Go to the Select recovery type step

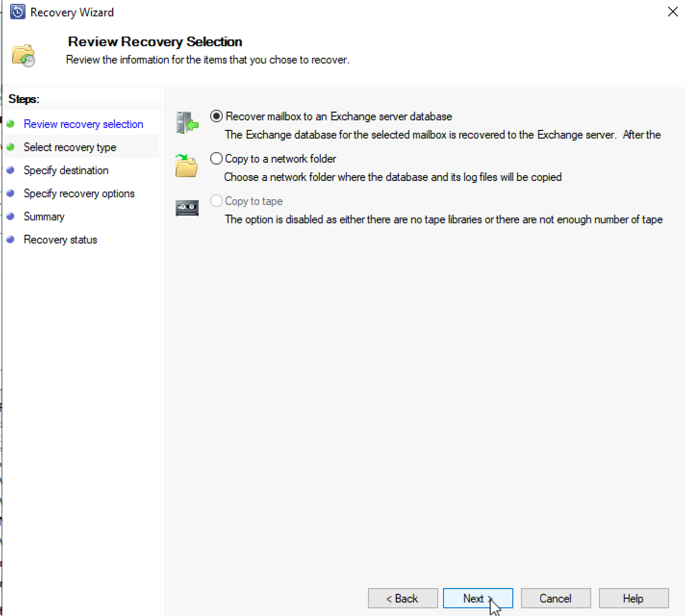(70, 147)
